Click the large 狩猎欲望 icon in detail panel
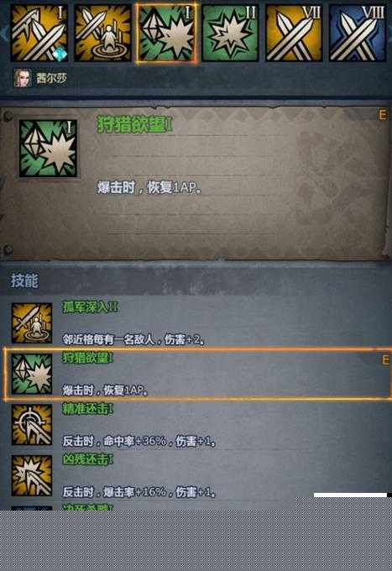Screen dimensions: 392x571 point(48,149)
